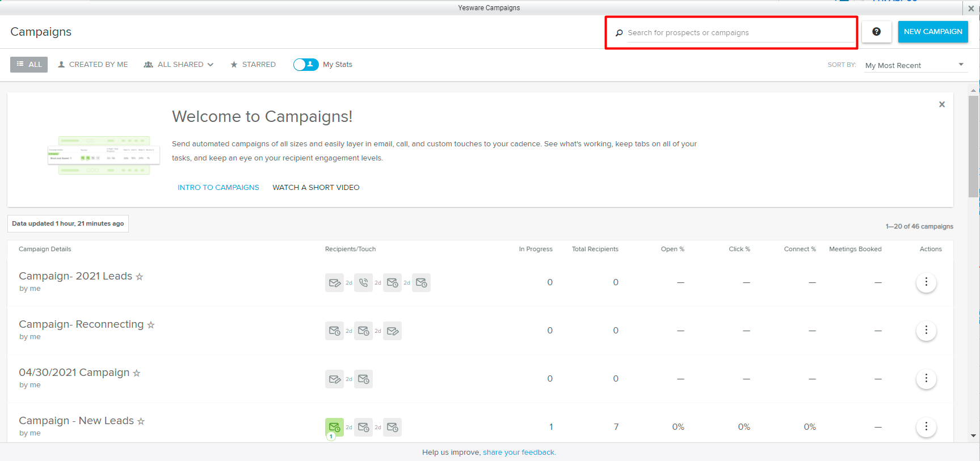The height and width of the screenshot is (461, 980).
Task: Click the In Progress value 1 for New Leads
Action: pyautogui.click(x=551, y=427)
